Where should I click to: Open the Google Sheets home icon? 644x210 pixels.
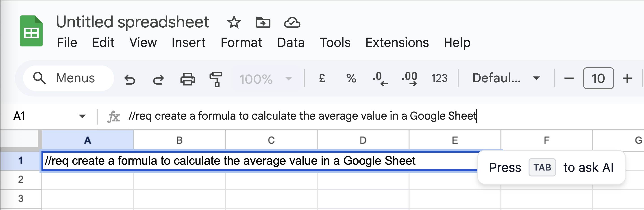31,31
